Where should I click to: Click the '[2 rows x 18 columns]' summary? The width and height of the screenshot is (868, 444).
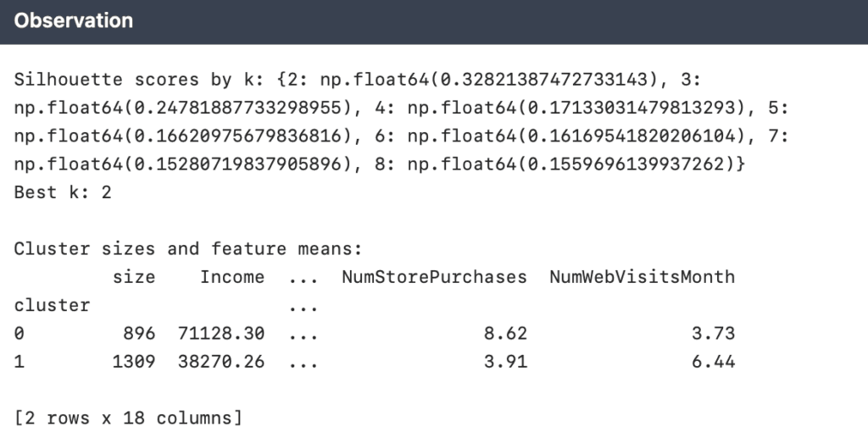pos(128,418)
